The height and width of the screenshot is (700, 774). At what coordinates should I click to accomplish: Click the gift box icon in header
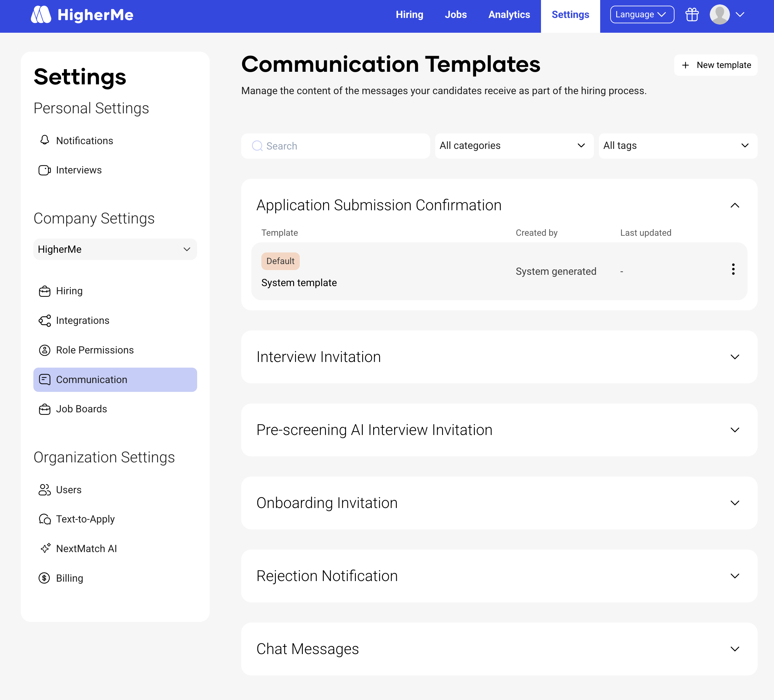coord(692,14)
